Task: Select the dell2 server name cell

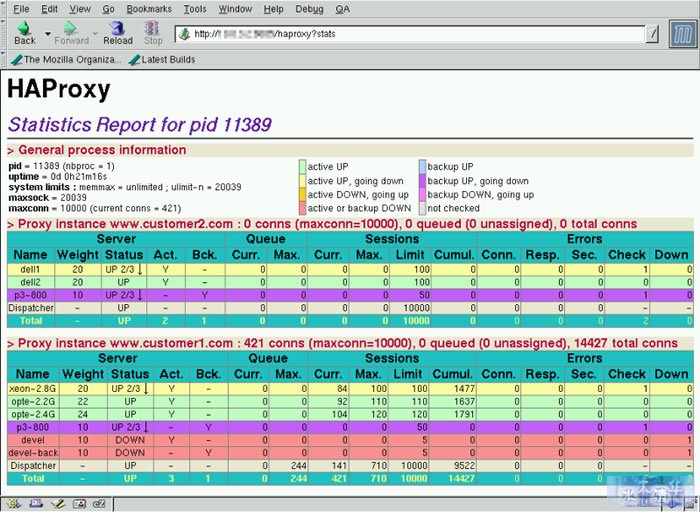Action: (31, 282)
